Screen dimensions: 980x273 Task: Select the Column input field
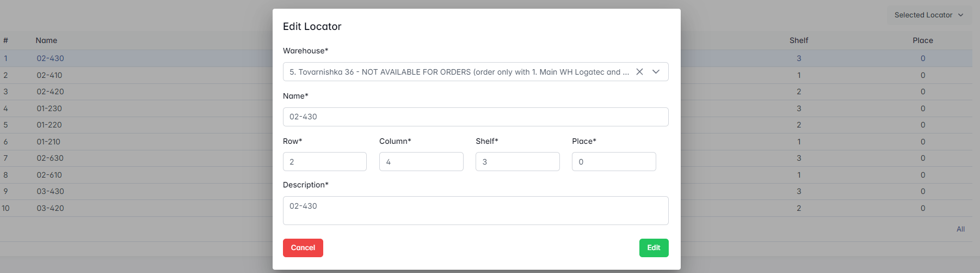click(x=421, y=162)
